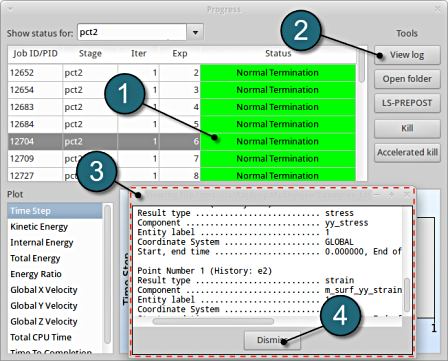The image size is (448, 361).
Task: Select Kinetic Energy in the Plot list
Action: tap(55, 227)
